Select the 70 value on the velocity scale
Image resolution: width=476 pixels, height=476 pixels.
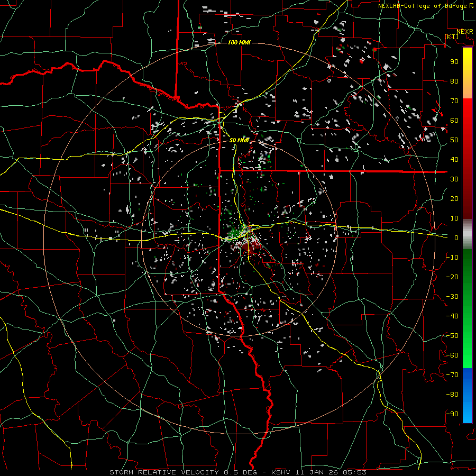[x=454, y=101]
